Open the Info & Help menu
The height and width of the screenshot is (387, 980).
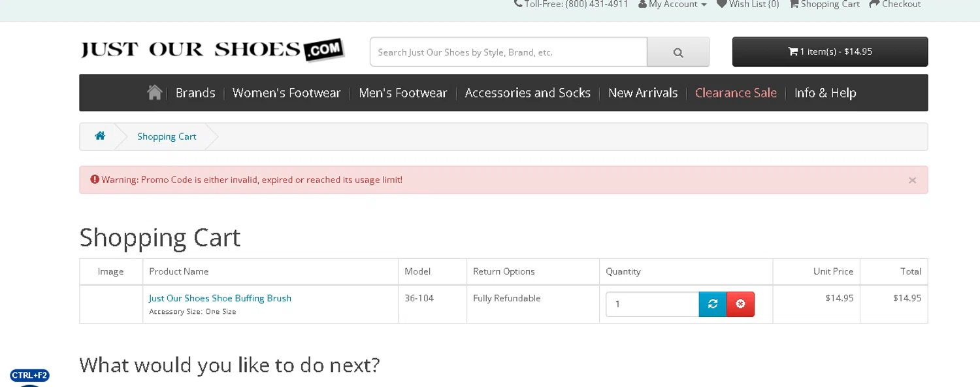coord(825,93)
